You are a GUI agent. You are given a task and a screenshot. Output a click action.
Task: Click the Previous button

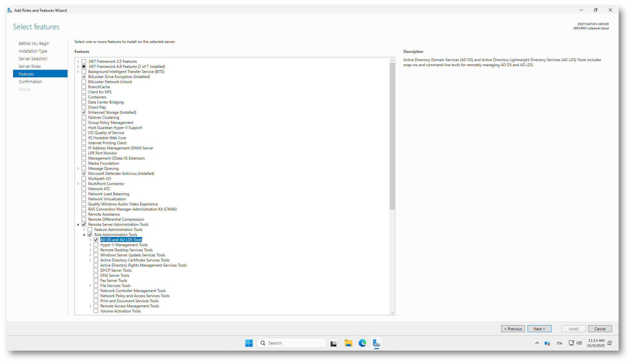513,329
